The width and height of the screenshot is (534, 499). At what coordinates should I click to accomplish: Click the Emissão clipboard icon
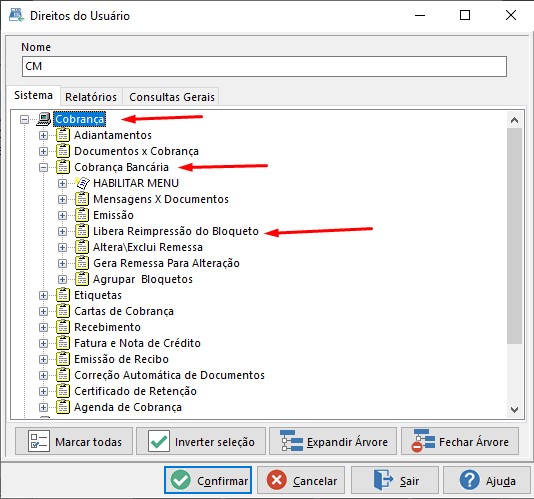82,215
